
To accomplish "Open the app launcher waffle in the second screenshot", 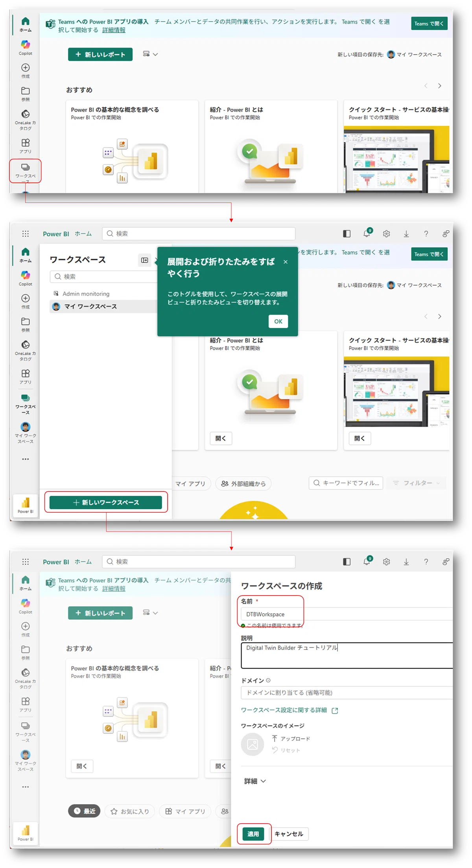I will point(25,234).
